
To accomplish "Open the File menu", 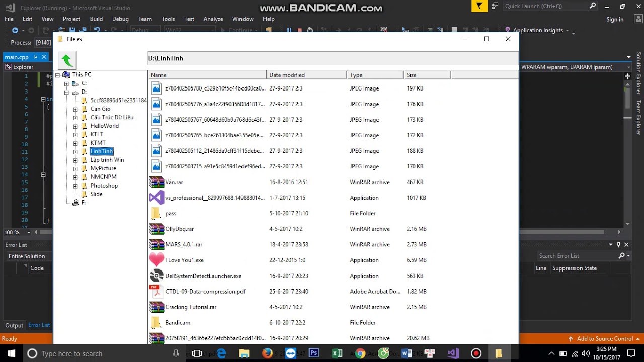I will coord(9,19).
